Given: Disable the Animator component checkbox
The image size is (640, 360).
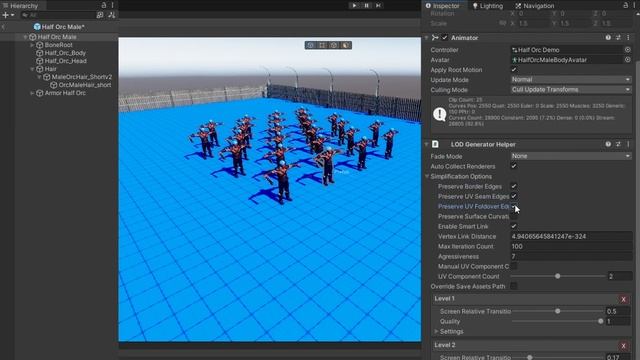Looking at the screenshot, I should (x=445, y=38).
